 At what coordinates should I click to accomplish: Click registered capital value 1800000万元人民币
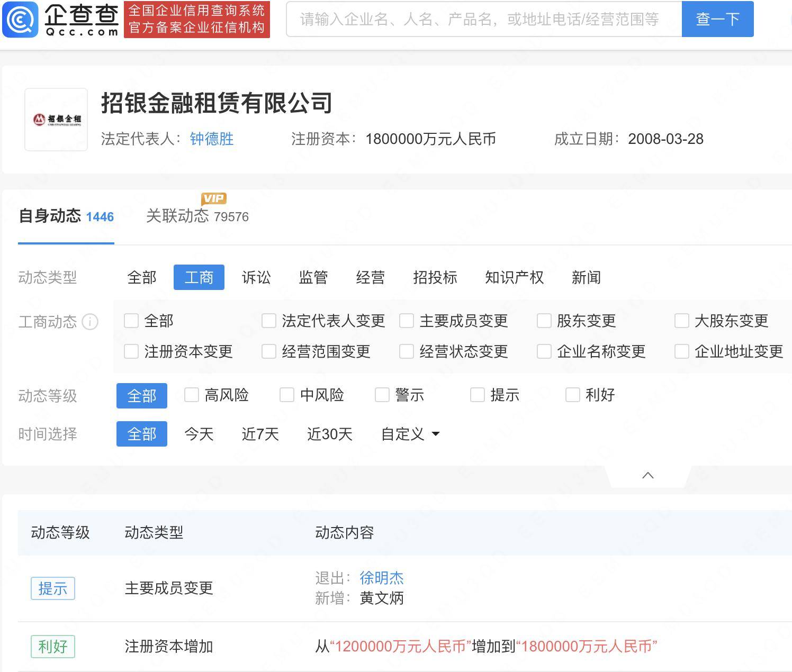pos(431,139)
